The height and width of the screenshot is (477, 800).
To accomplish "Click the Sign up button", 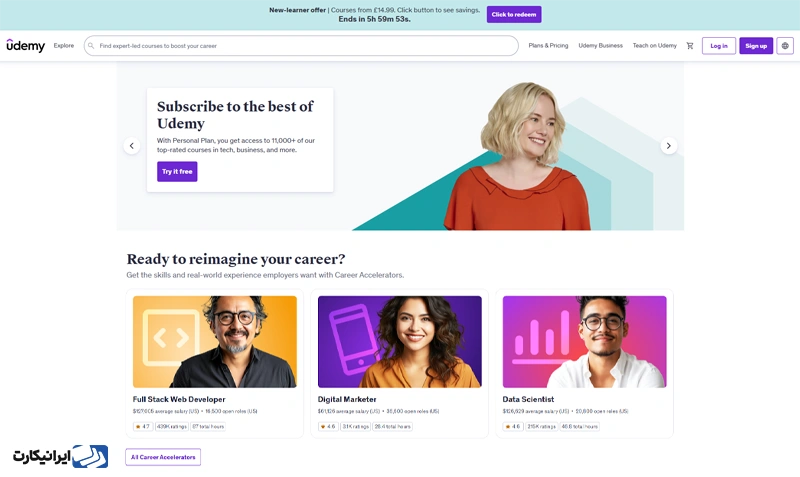I will [x=756, y=46].
